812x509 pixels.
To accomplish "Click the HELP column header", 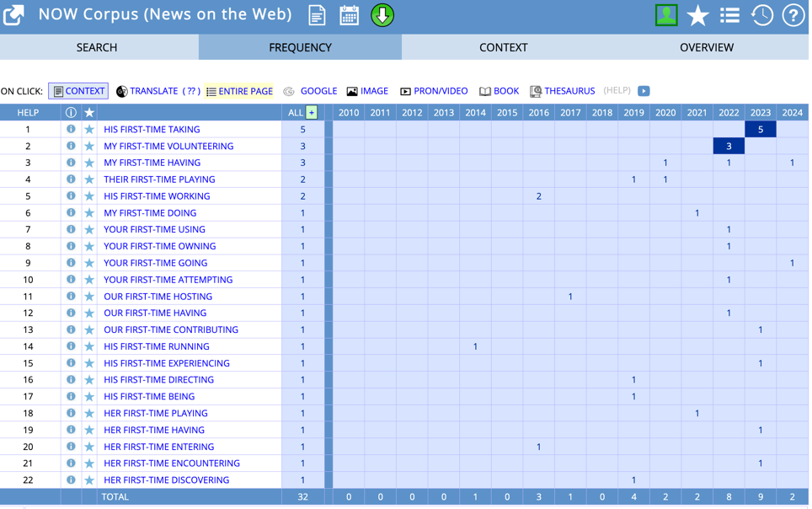I will coord(28,112).
